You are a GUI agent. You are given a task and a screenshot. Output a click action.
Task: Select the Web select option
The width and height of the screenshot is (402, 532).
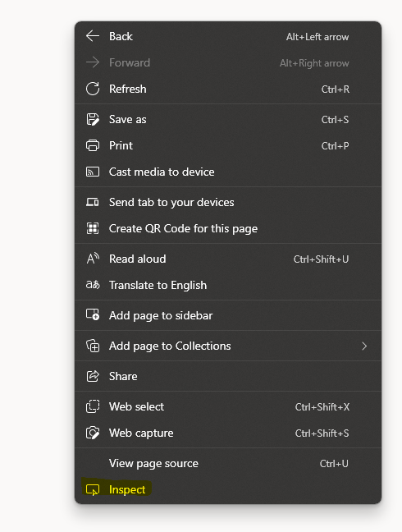(x=228, y=406)
